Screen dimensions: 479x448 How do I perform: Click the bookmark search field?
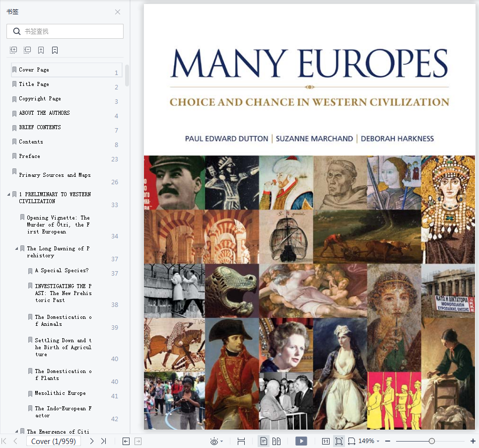click(65, 31)
